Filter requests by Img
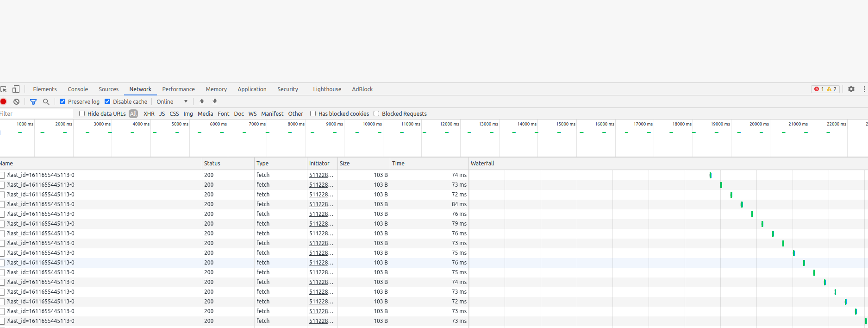The width and height of the screenshot is (868, 328). coord(188,114)
